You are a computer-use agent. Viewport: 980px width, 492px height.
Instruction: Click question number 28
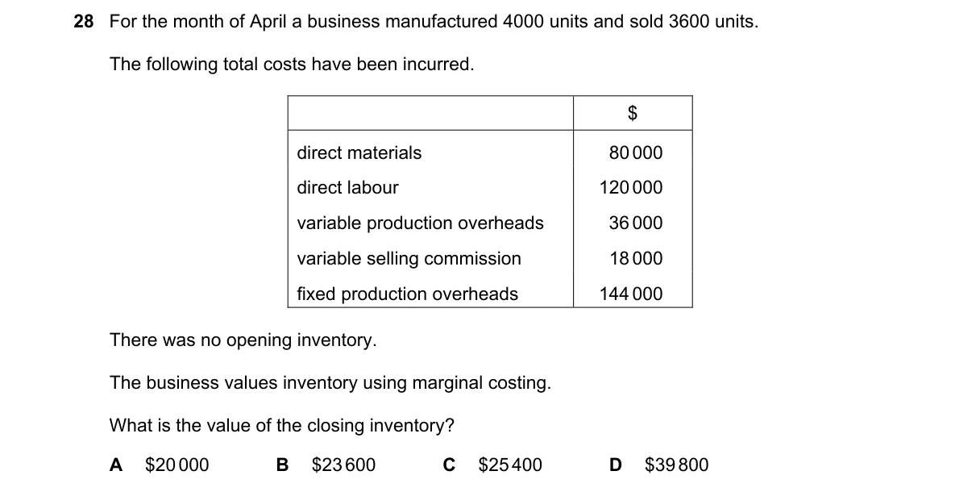(x=84, y=22)
